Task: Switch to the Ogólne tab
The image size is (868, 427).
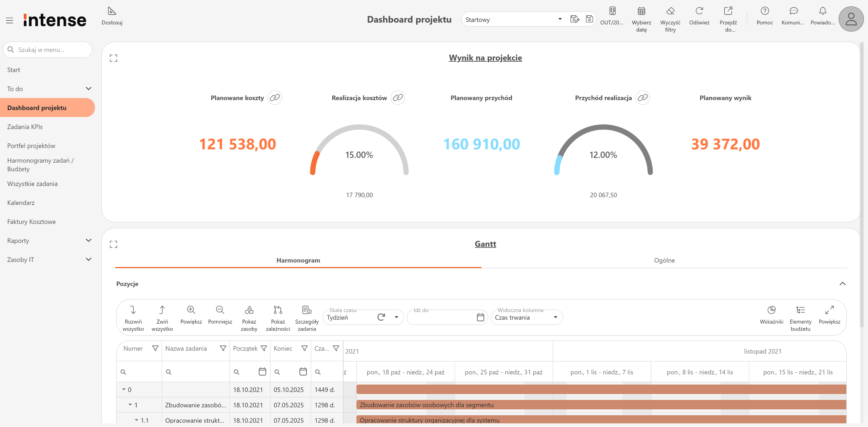Action: 664,260
